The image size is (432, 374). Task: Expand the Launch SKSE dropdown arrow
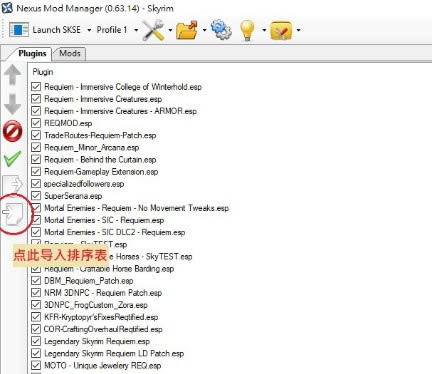pyautogui.click(x=89, y=30)
